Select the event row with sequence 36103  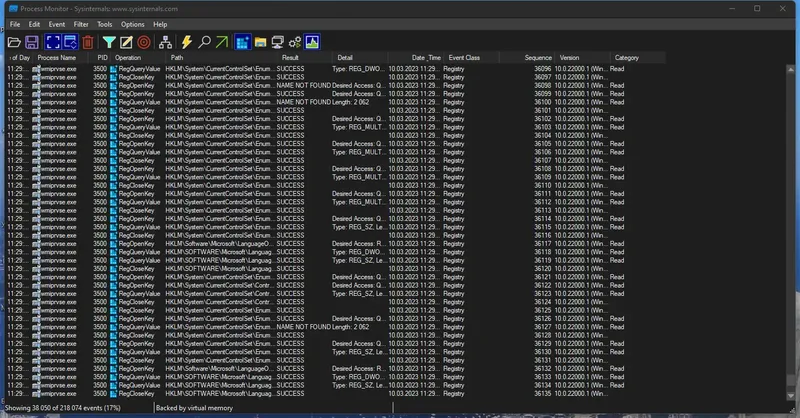click(x=336, y=127)
